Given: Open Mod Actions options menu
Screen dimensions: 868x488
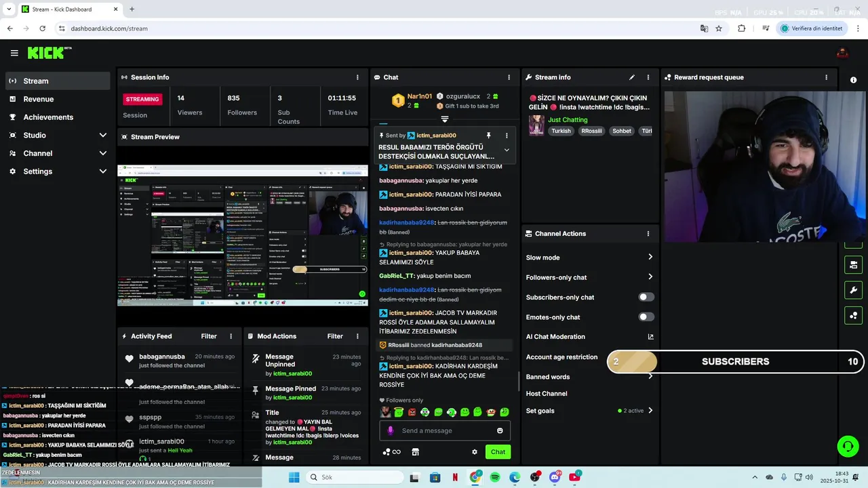Looking at the screenshot, I should click(357, 336).
